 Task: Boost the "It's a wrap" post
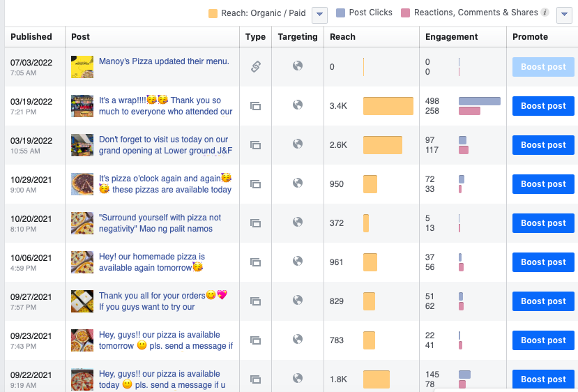point(543,106)
